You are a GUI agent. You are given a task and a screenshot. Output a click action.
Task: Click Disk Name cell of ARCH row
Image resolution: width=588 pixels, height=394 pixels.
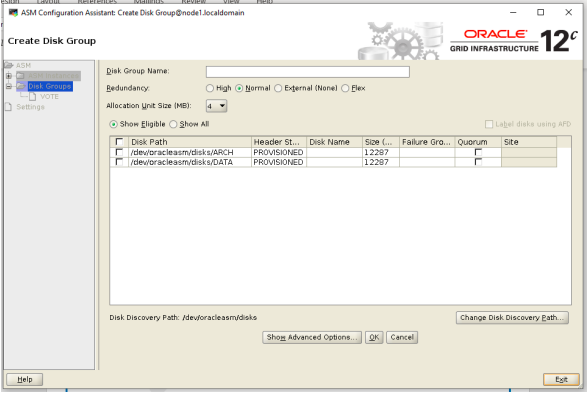click(334, 152)
